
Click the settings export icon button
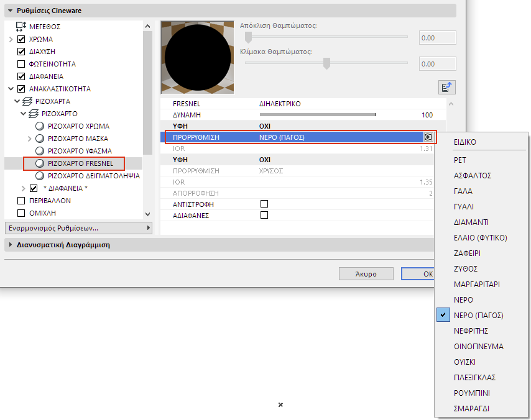pos(446,88)
